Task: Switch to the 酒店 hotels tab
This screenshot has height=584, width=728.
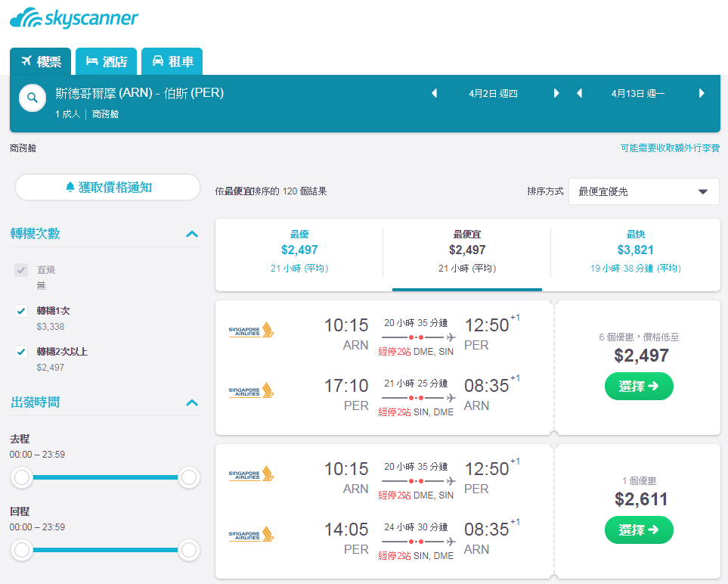Action: tap(107, 61)
